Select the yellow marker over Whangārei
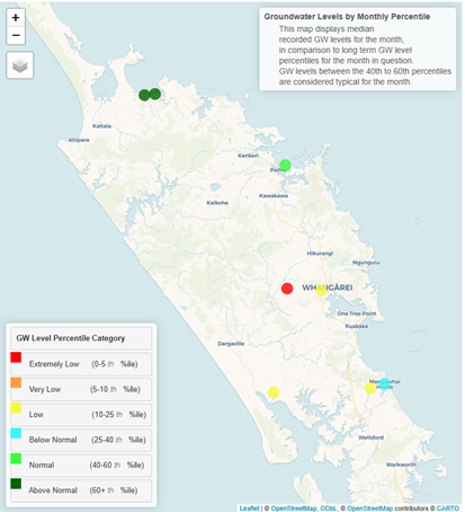 point(321,290)
